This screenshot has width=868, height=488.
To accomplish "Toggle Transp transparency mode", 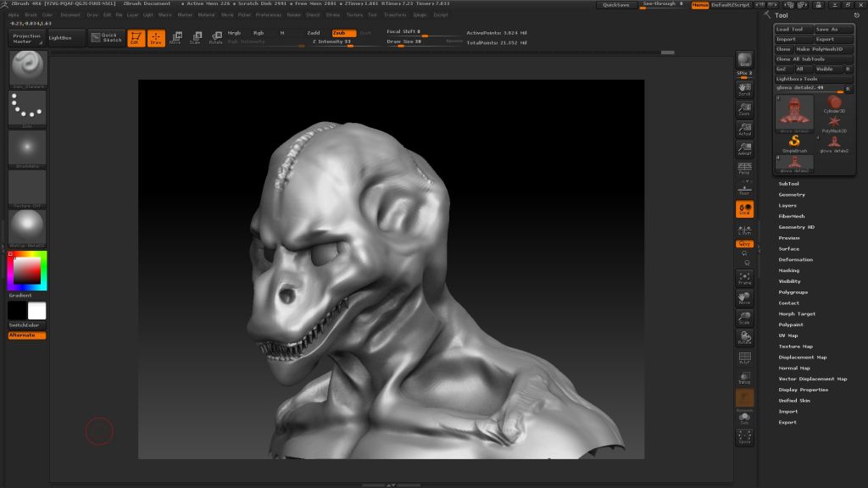I will pyautogui.click(x=744, y=378).
